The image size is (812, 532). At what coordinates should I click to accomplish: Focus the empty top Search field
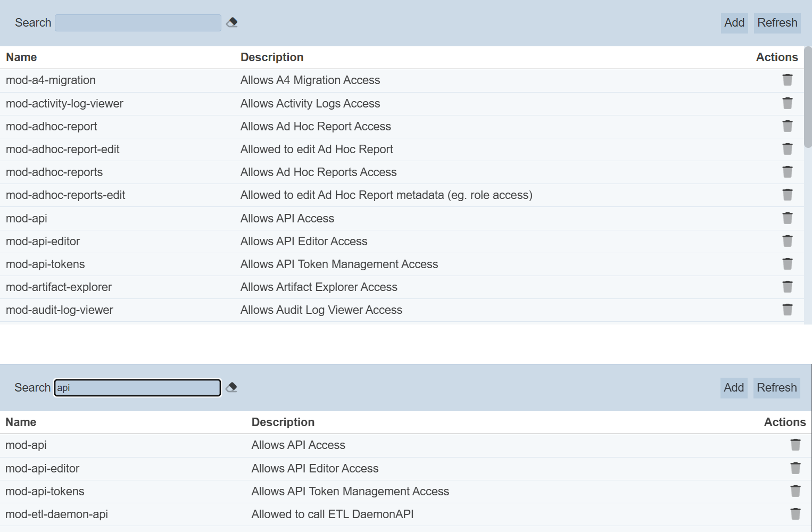point(138,23)
